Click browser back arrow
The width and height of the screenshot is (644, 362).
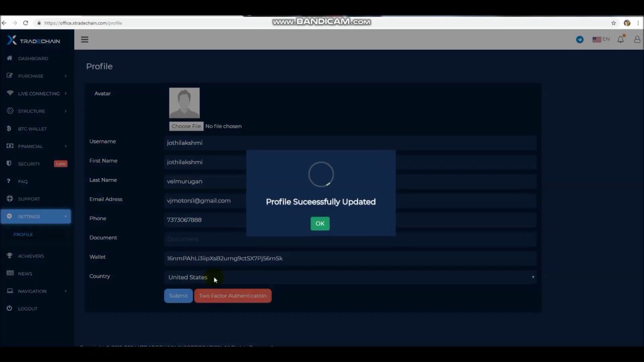4,23
